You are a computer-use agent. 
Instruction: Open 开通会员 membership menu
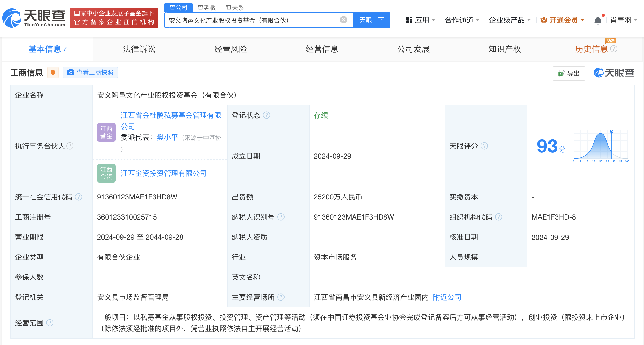[x=562, y=20]
